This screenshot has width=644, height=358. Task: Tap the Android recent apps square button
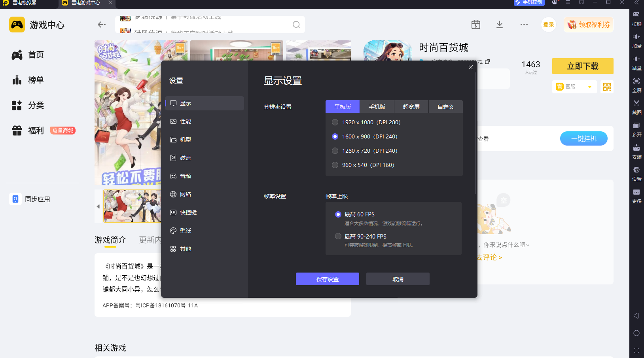pos(636,350)
